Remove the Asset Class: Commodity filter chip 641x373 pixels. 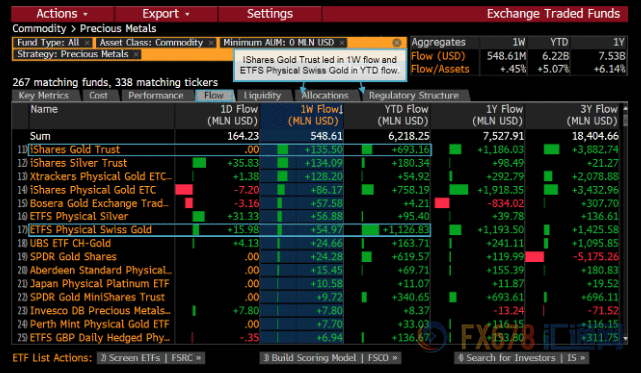[211, 43]
